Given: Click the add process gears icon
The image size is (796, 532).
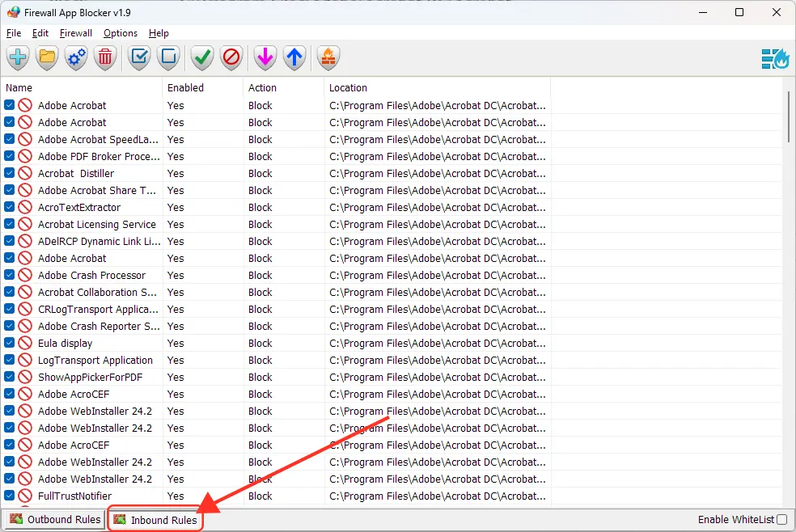Looking at the screenshot, I should [76, 57].
